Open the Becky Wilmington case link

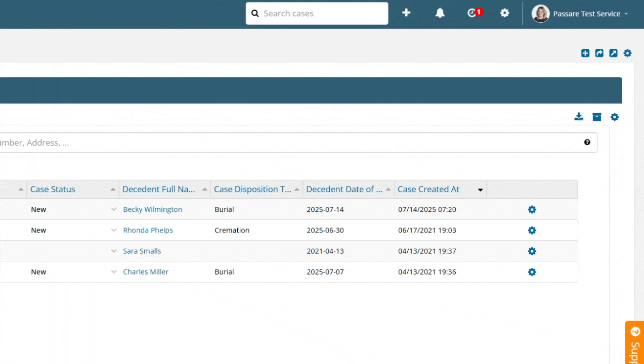tap(153, 209)
